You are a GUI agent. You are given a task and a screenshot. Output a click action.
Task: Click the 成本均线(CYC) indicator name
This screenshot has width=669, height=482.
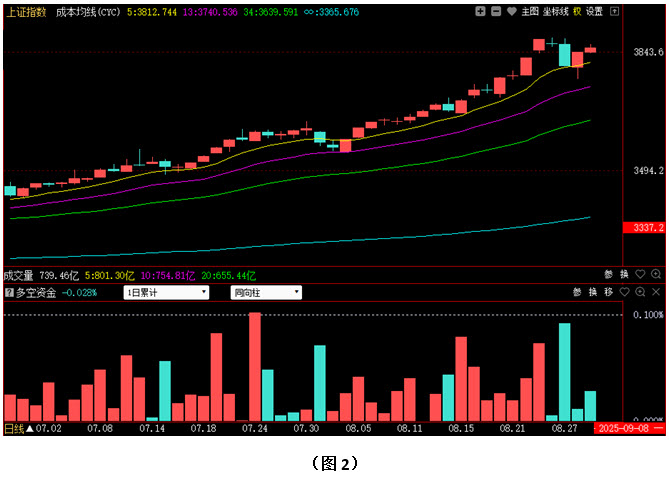pyautogui.click(x=88, y=12)
